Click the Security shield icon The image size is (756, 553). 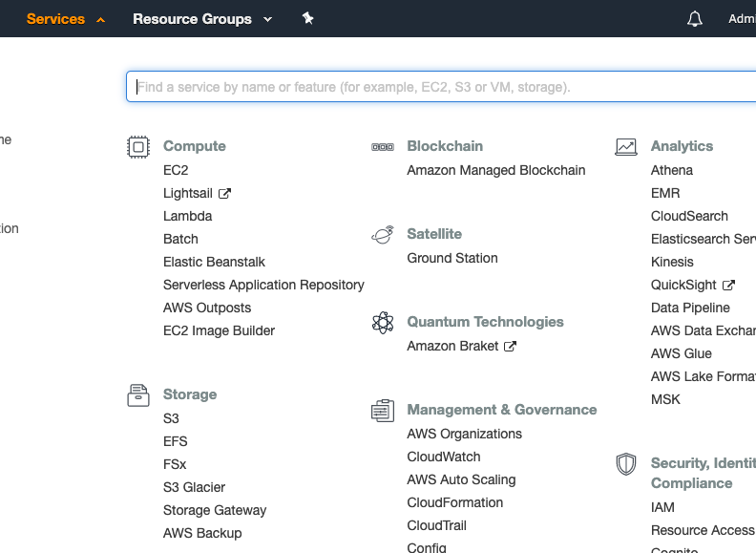(x=626, y=464)
